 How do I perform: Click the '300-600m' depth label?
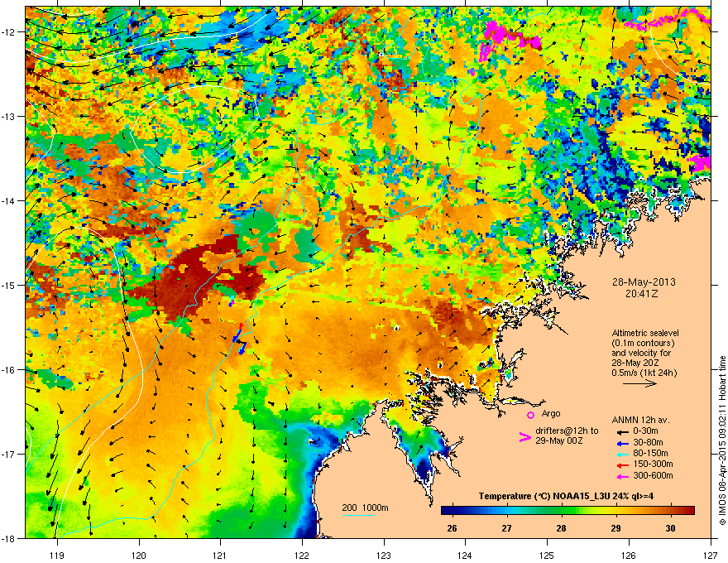[653, 476]
